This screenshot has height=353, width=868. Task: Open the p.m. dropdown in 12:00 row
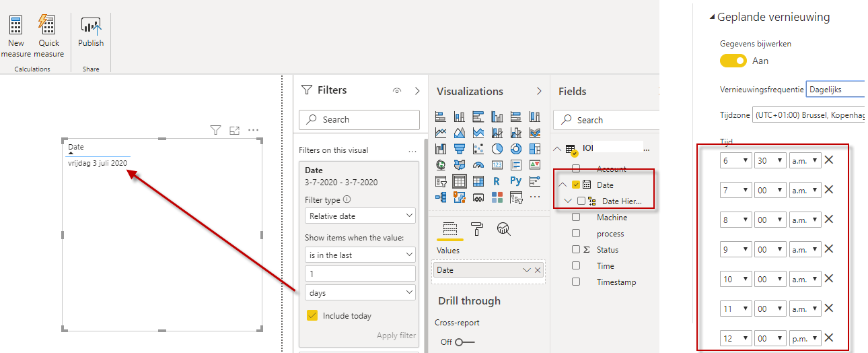(805, 338)
